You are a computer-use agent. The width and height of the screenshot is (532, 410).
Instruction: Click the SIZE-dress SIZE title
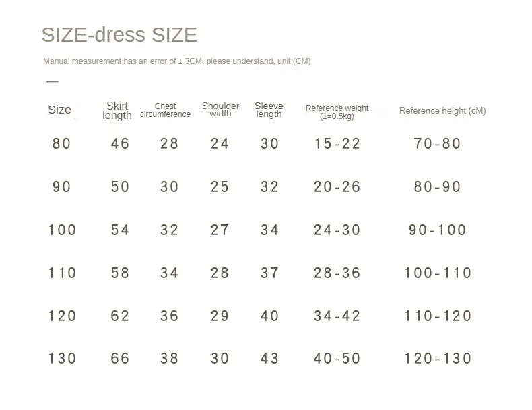pos(119,34)
